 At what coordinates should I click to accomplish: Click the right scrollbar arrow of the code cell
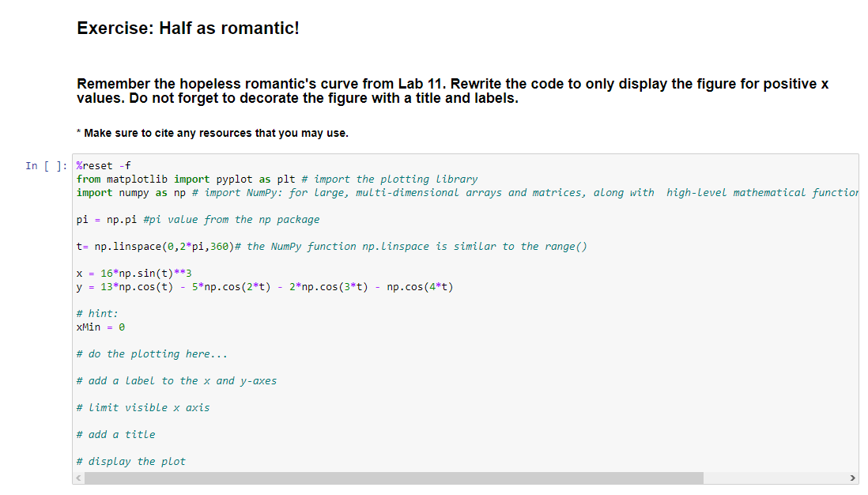point(851,478)
